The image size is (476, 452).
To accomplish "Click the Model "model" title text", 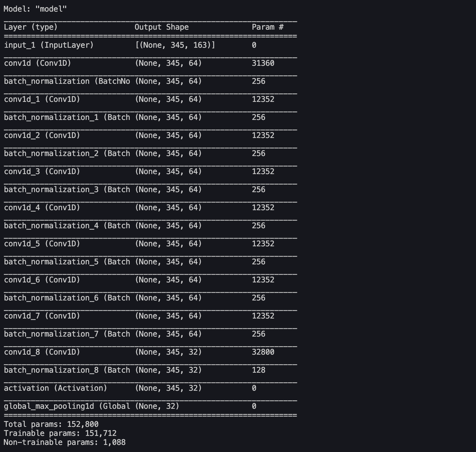I will point(35,9).
